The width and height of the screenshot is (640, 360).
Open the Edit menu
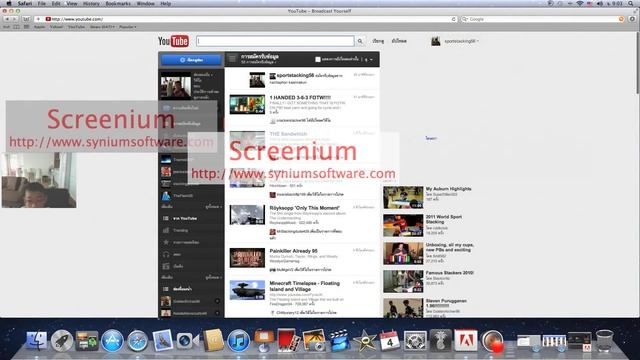pyautogui.click(x=56, y=3)
